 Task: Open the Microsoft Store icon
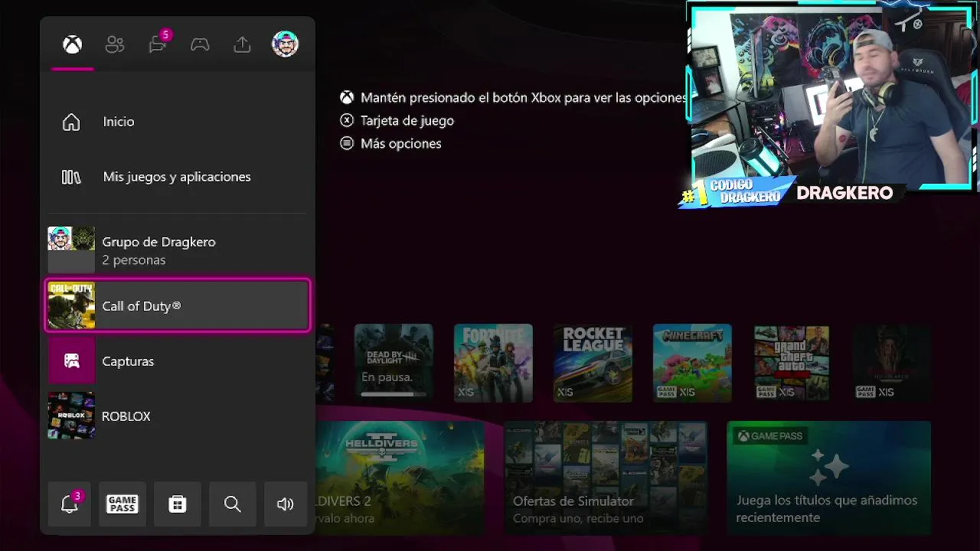click(x=178, y=504)
